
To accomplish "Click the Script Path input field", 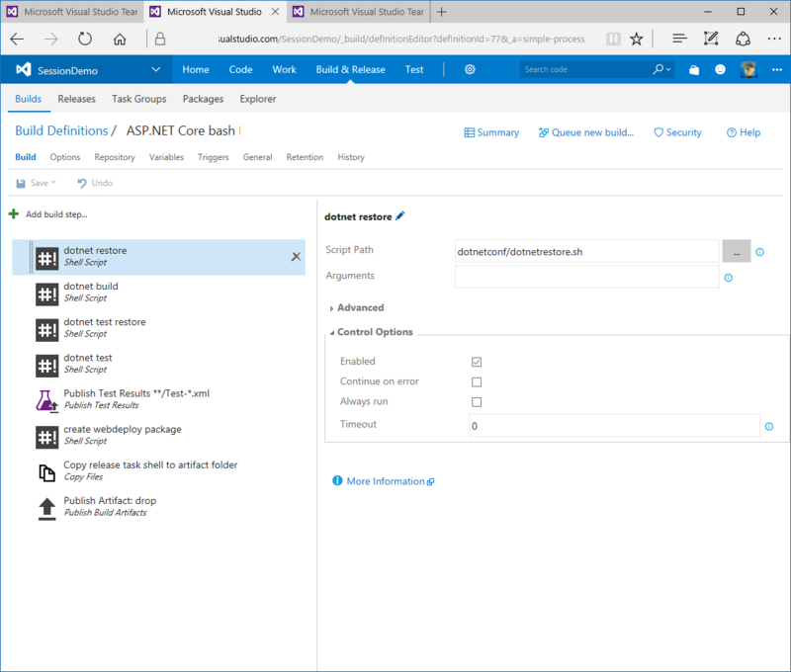I will (586, 252).
